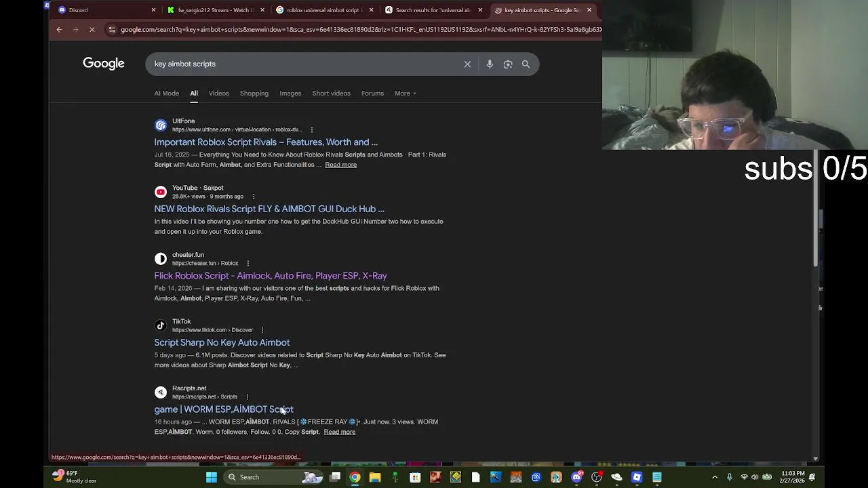Open the Wi-Fi network tray icon
Image resolution: width=868 pixels, height=488 pixels.
(x=744, y=477)
